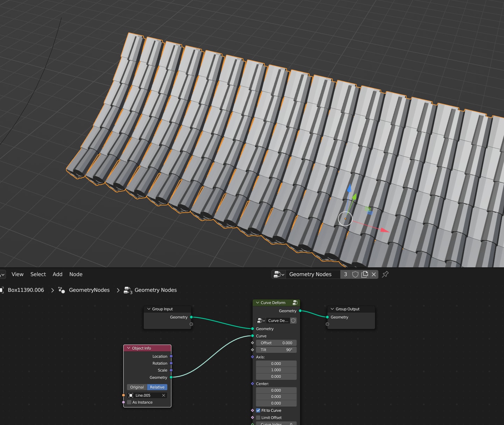Click the red X axis gizmo arrow
504x425 pixels.
pyautogui.click(x=384, y=230)
